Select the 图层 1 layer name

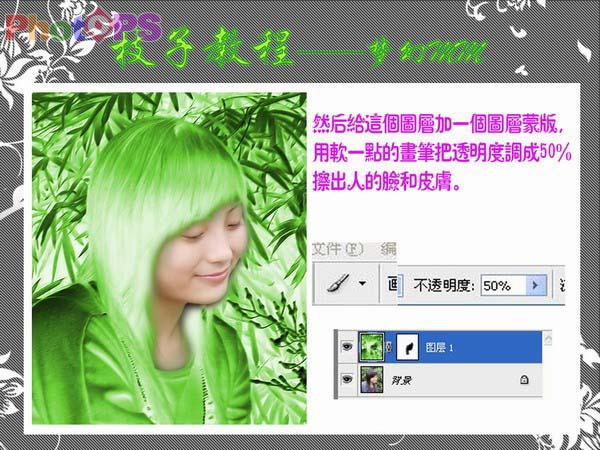(439, 348)
